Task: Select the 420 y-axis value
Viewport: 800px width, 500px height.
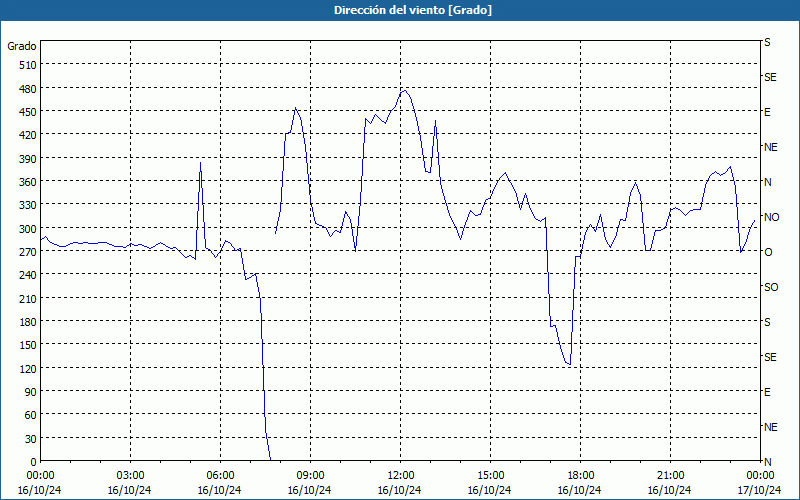Action: point(28,135)
